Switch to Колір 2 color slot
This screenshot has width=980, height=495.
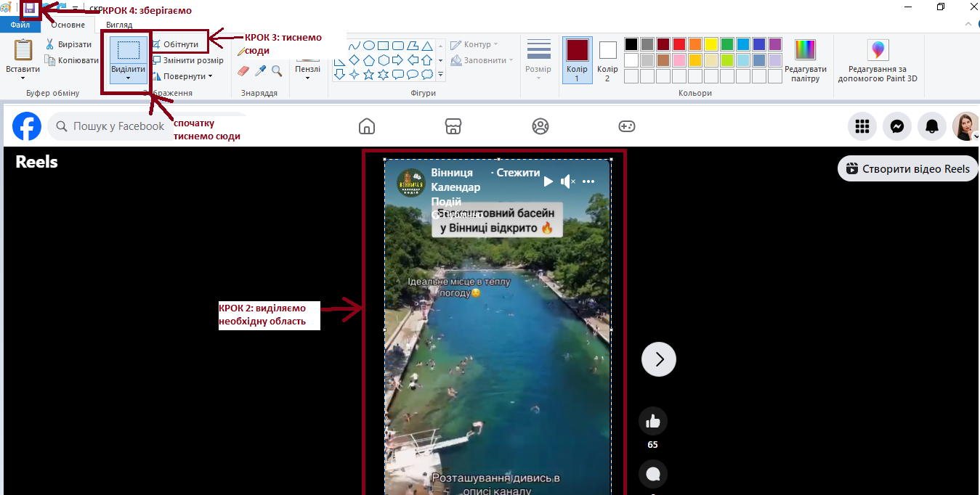[x=607, y=60]
